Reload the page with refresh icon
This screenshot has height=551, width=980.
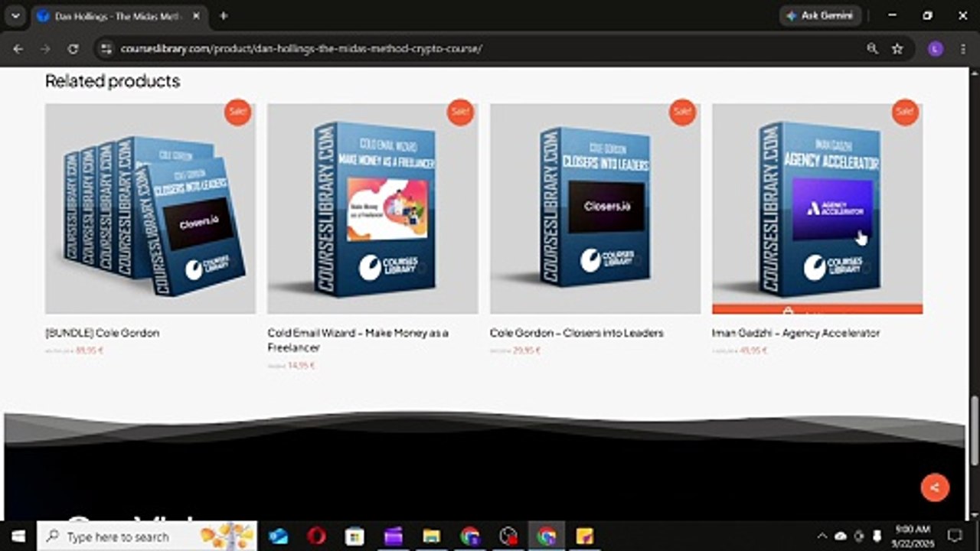[x=73, y=48]
